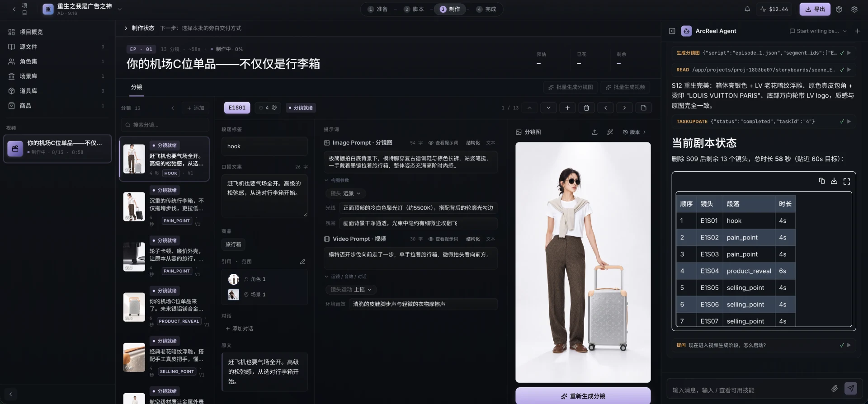
Task: Edit the reference scope with pencil icon
Action: click(302, 262)
